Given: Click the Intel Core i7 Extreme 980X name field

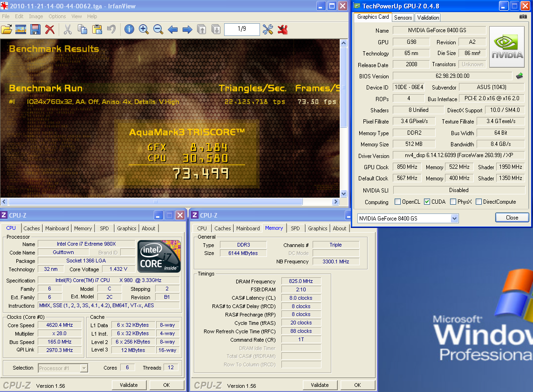Looking at the screenshot, I should pos(86,244).
